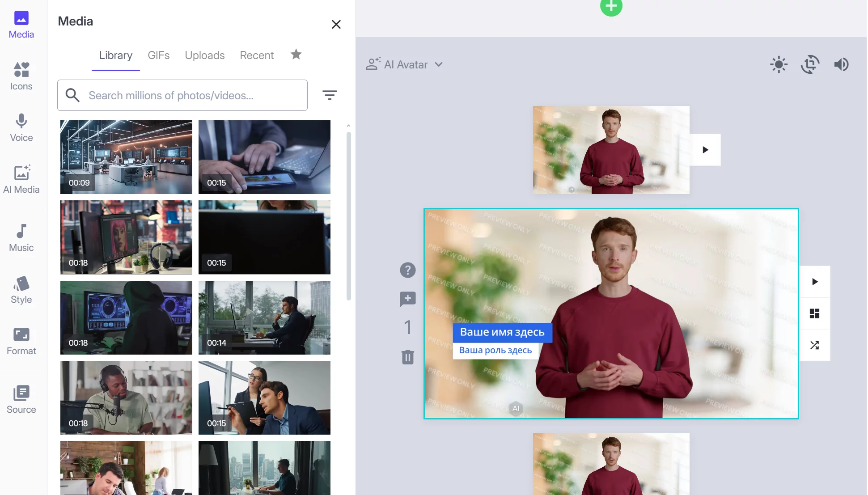Select the next scene thumbnail below
868x495 pixels.
(611, 464)
